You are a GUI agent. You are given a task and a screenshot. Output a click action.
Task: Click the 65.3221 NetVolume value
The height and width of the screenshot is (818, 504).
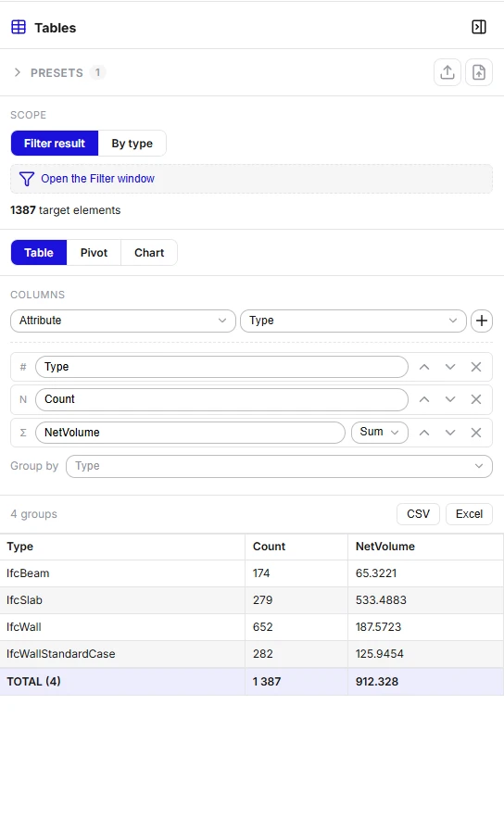376,573
